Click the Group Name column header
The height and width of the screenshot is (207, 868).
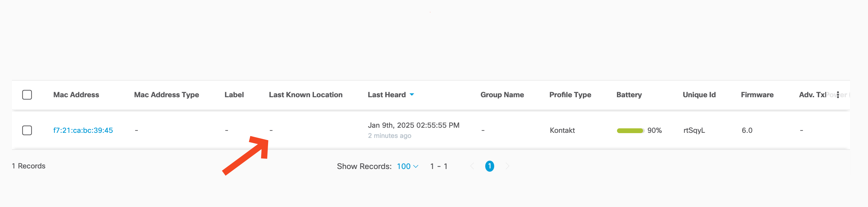[502, 95]
